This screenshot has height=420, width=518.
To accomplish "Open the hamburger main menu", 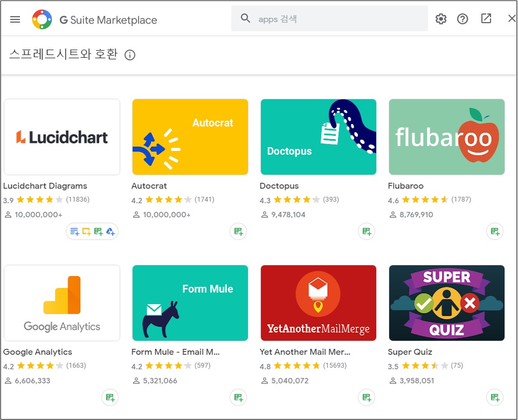I will pyautogui.click(x=15, y=19).
